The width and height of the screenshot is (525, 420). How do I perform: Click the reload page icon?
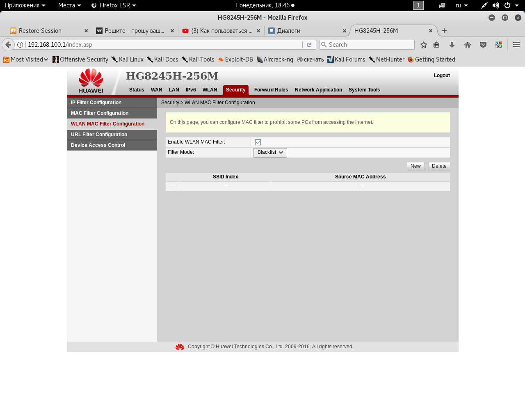click(x=309, y=45)
